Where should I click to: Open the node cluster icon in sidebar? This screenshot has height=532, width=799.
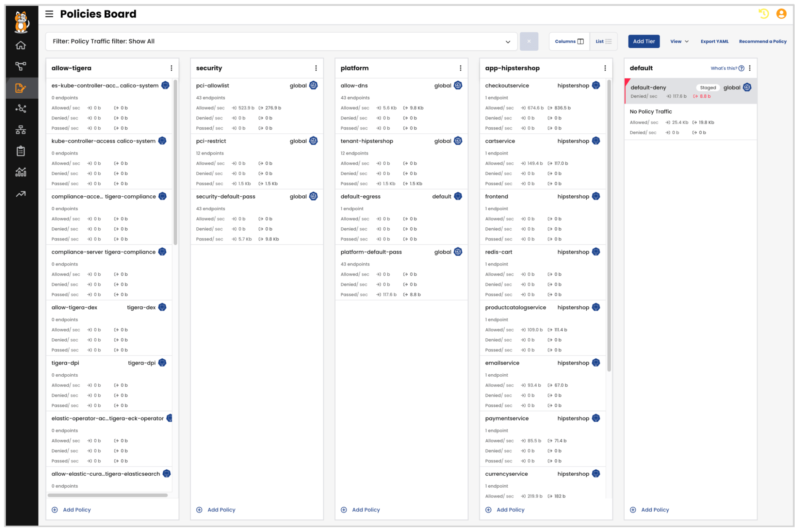(21, 109)
